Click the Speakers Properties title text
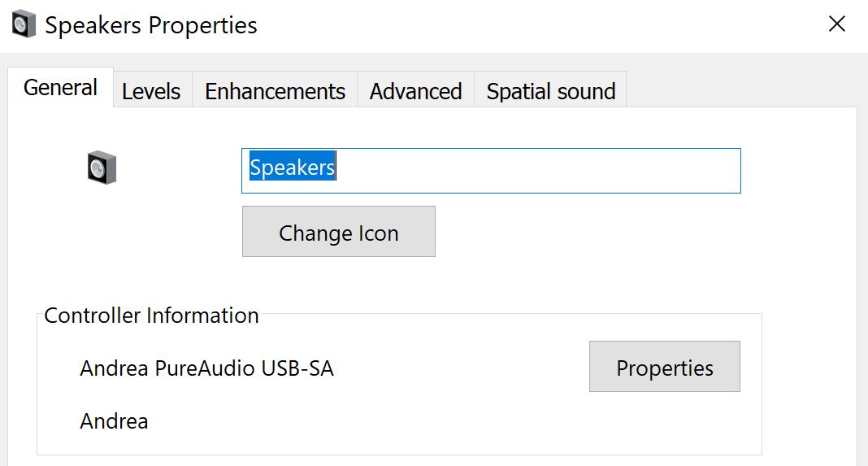 (x=151, y=25)
